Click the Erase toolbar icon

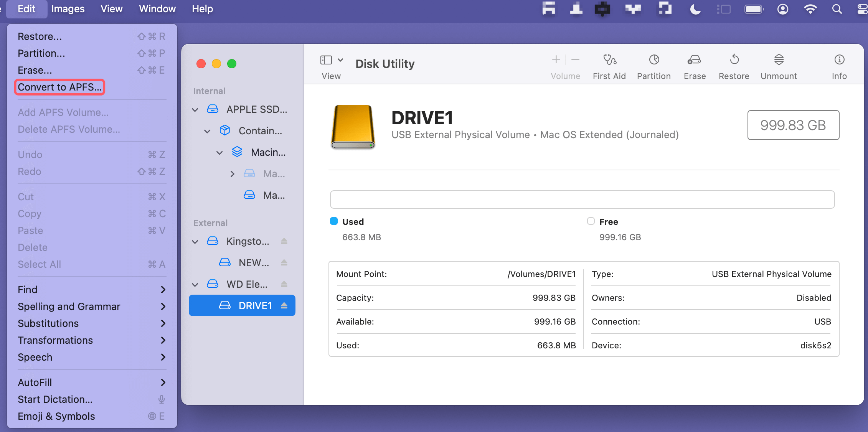coord(694,60)
